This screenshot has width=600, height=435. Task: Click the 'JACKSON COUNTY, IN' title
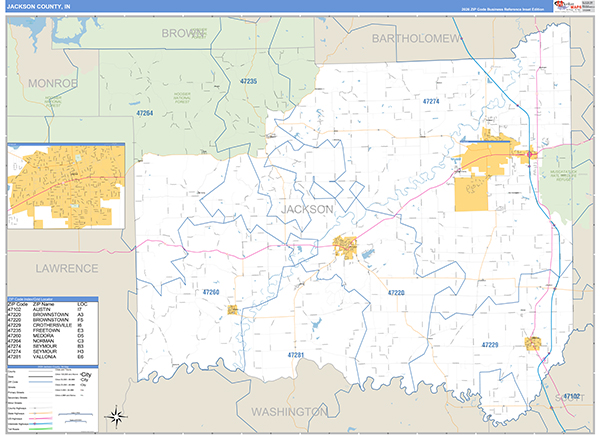(38, 7)
